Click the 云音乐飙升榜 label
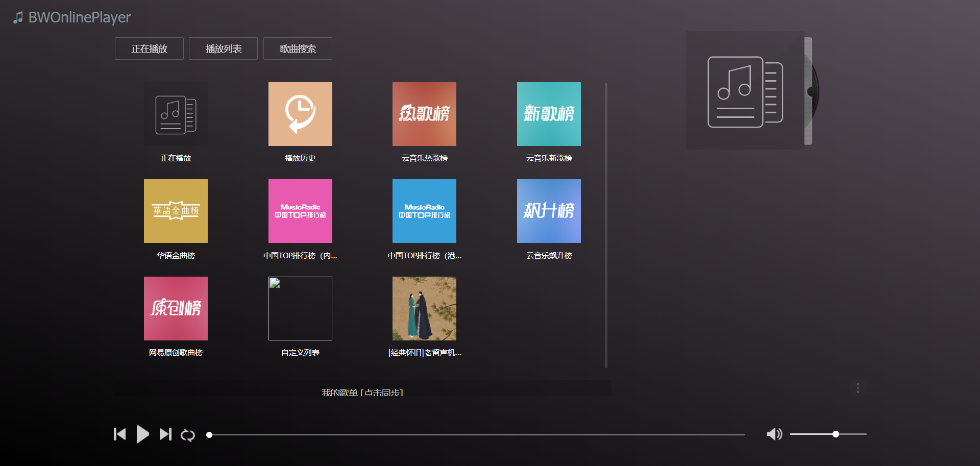The height and width of the screenshot is (466, 980). pyautogui.click(x=549, y=255)
